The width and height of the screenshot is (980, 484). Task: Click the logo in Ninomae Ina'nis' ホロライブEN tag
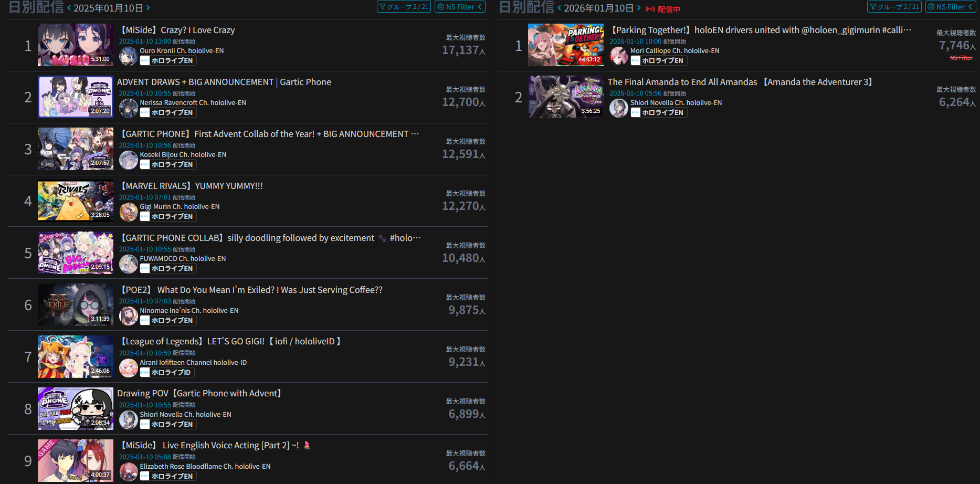pos(145,320)
